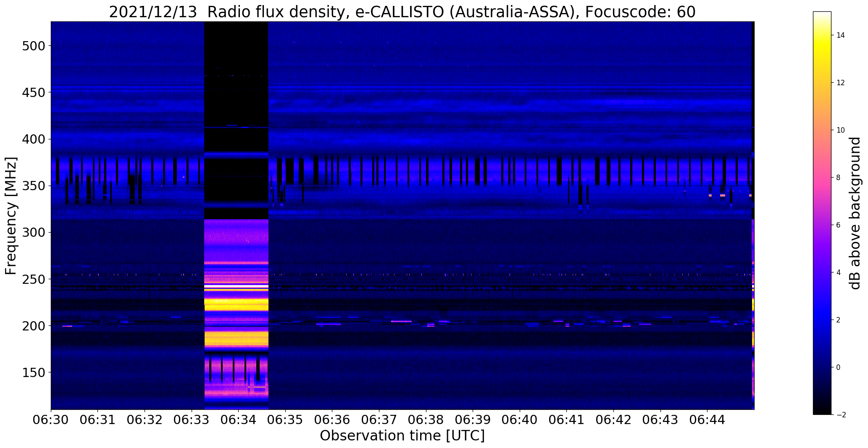
Task: Click the colorbar tick label 10
Action: point(840,130)
